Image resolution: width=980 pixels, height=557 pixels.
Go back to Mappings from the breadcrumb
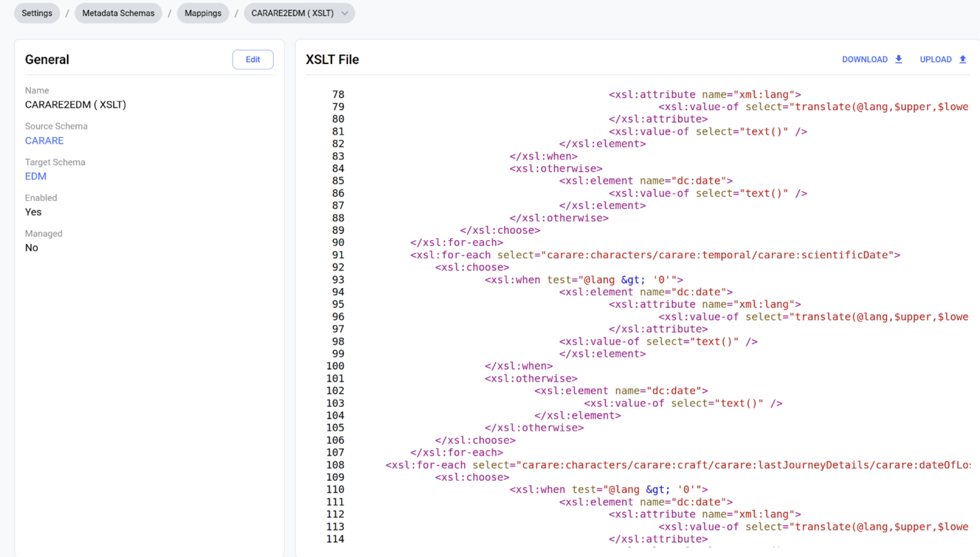pos(203,13)
